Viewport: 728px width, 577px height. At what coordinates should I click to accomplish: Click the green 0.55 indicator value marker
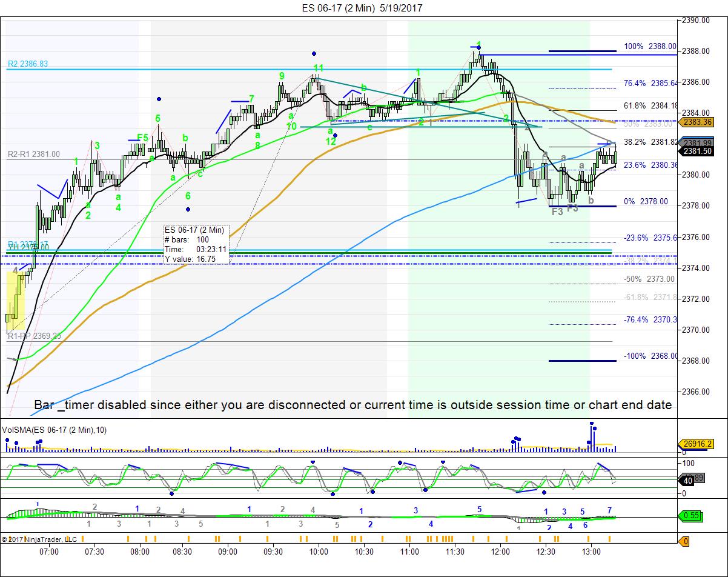691,516
